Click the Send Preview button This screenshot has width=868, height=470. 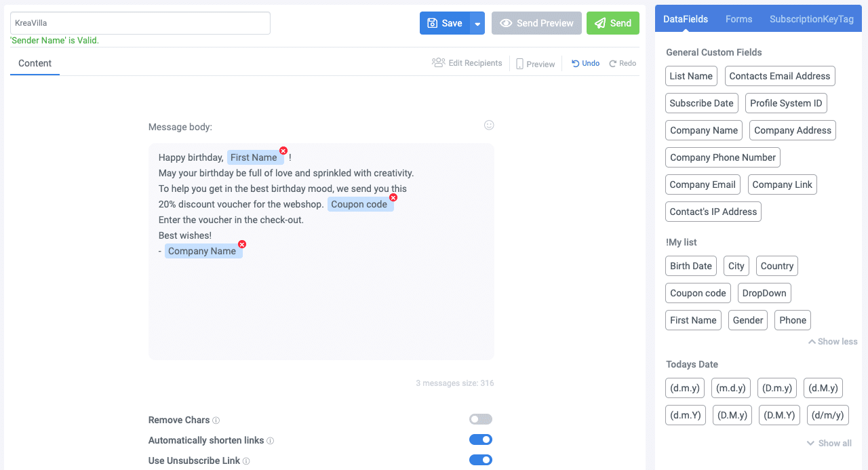(x=536, y=23)
